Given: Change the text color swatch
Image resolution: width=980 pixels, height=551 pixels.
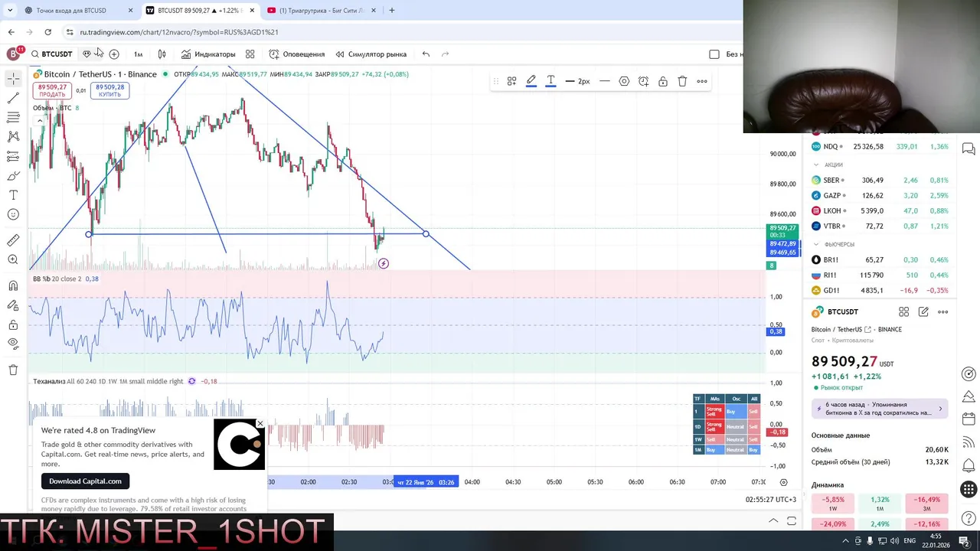Looking at the screenshot, I should 550,81.
